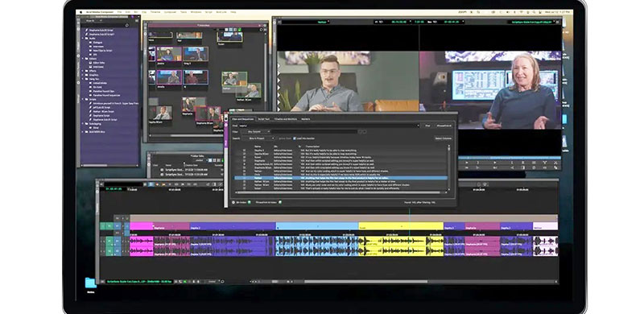This screenshot has width=644, height=314.
Task: Switch to Timeline and Monitors tab
Action: coord(286,119)
